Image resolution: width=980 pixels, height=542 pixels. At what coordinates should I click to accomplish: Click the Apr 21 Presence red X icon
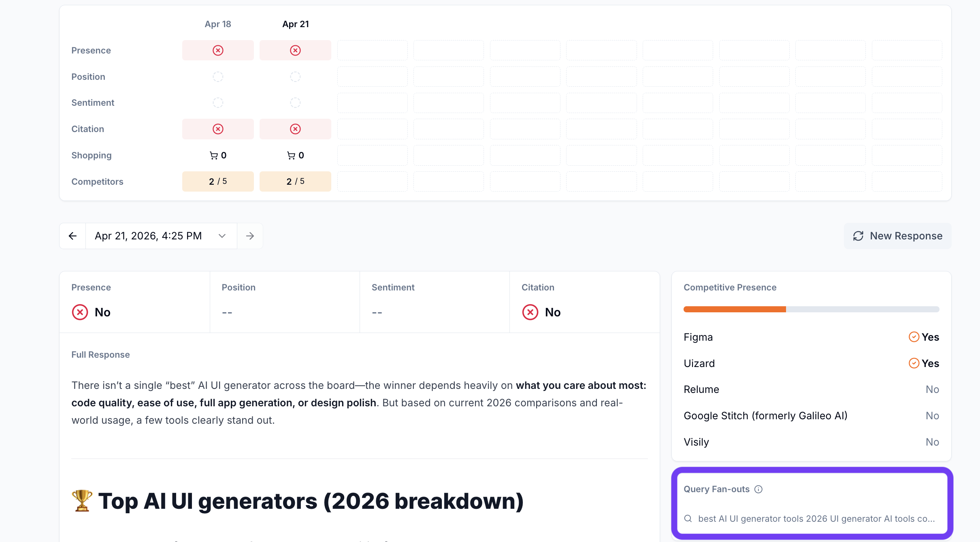tap(295, 50)
